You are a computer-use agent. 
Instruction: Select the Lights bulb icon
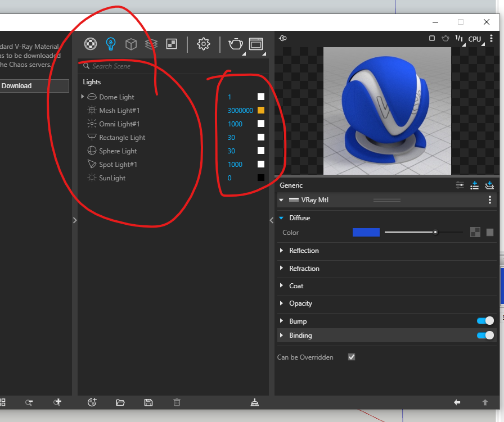[x=111, y=44]
